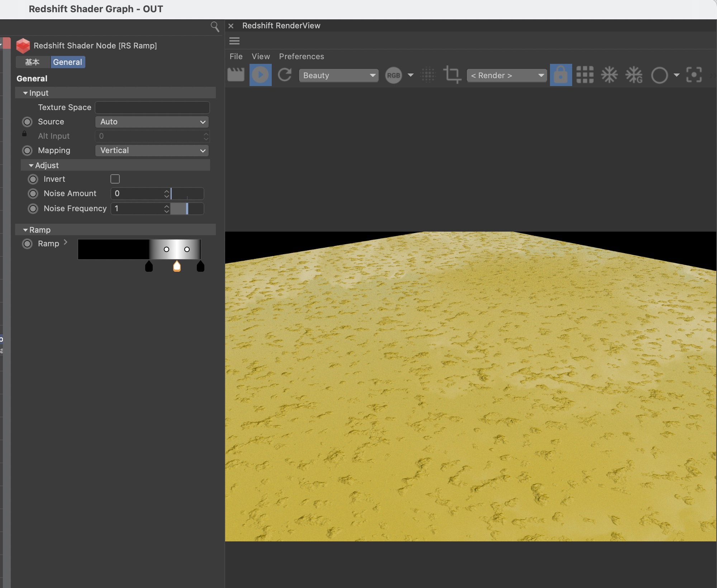The height and width of the screenshot is (588, 717).
Task: Open the Source dropdown set to Auto
Action: tap(152, 122)
